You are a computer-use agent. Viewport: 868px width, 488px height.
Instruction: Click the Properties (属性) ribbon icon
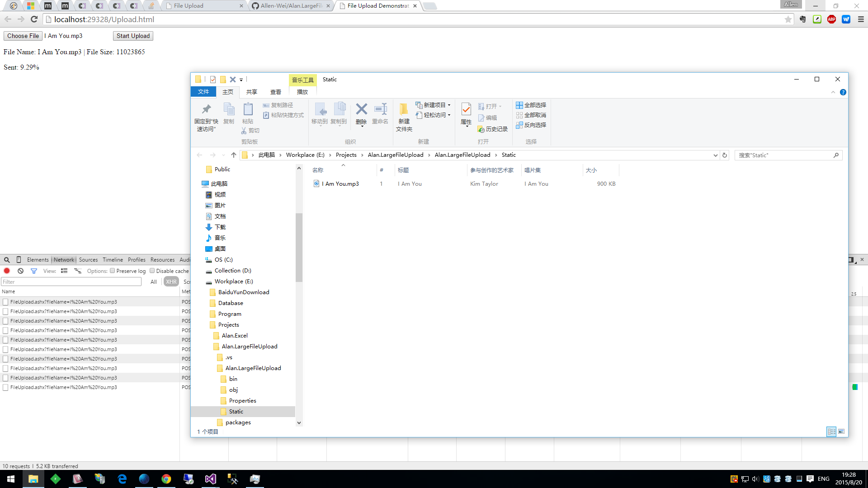click(466, 109)
